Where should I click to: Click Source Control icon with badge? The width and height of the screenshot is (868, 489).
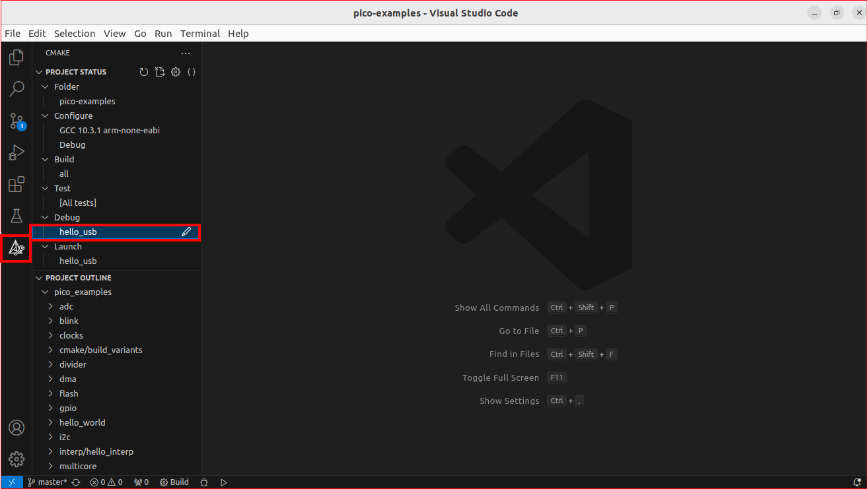[x=16, y=121]
